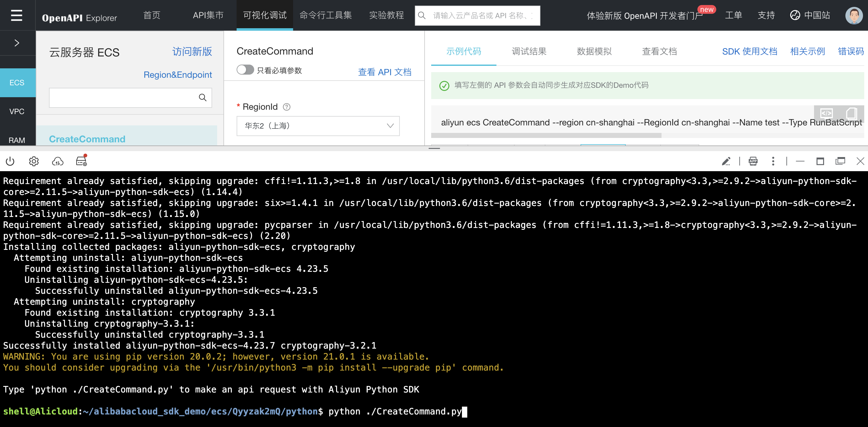Click the horizontal scrollbar under CLI command
This screenshot has width=868, height=427.
click(546, 136)
